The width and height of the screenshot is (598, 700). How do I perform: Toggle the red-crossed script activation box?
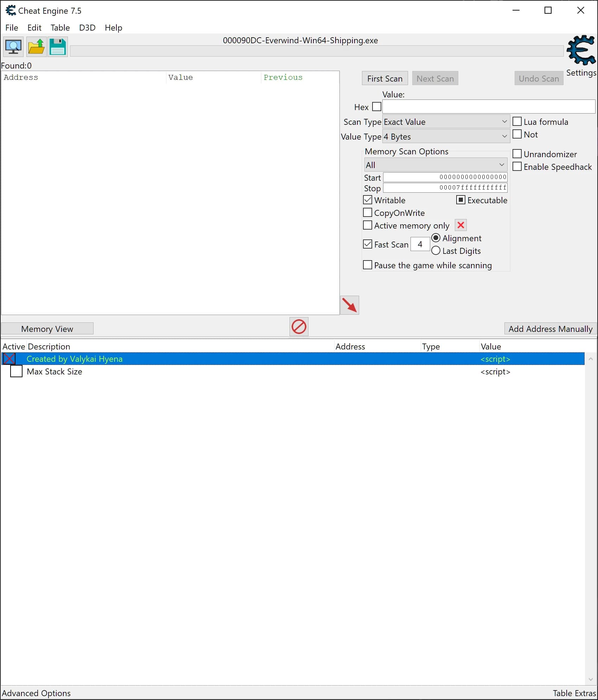(x=9, y=359)
